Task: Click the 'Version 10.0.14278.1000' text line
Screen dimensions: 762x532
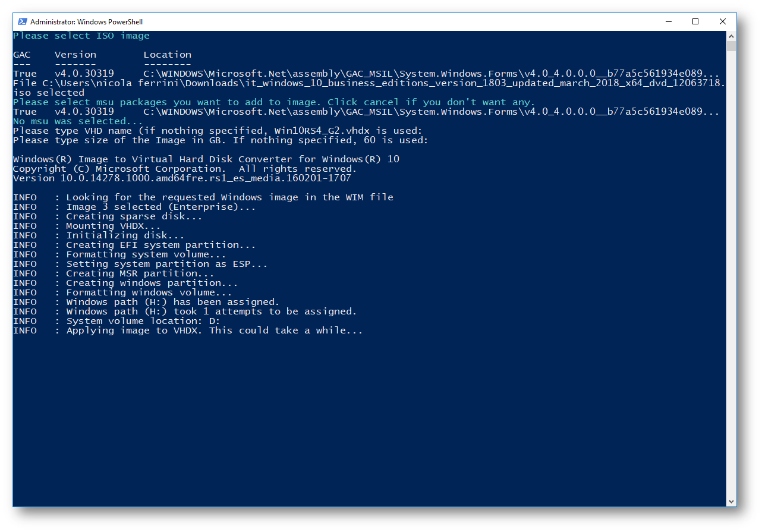Action: (182, 178)
